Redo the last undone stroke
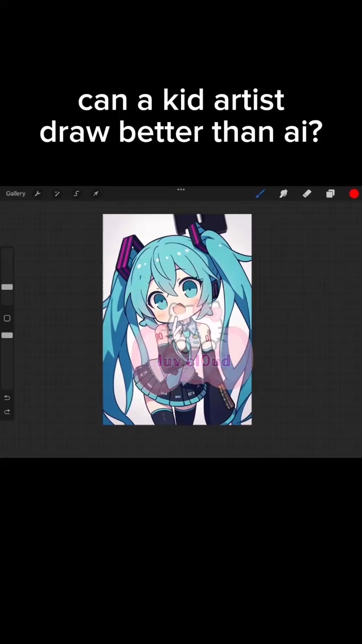The image size is (362, 644). click(x=7, y=412)
